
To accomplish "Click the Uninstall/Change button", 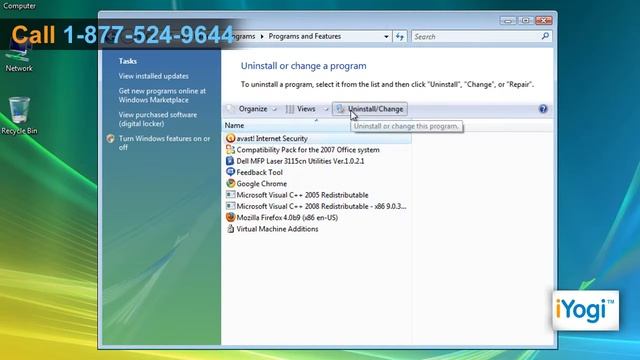I will (x=370, y=109).
